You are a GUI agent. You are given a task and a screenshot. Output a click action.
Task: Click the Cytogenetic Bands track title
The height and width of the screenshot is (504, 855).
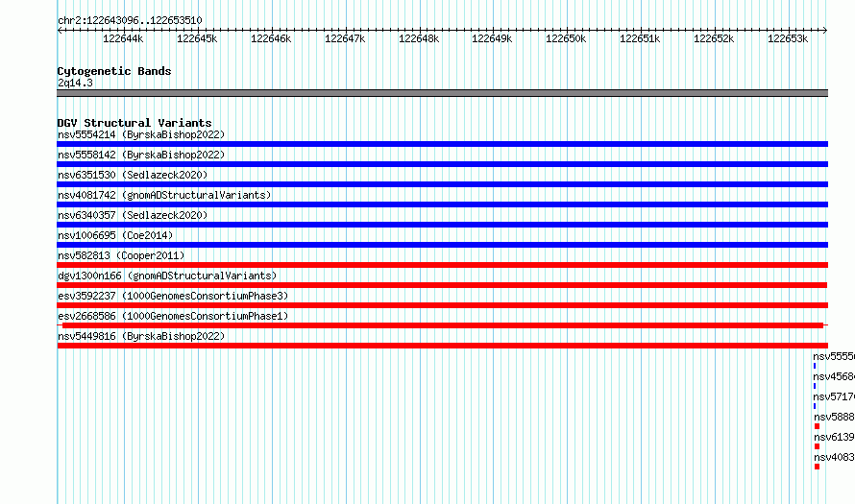114,71
